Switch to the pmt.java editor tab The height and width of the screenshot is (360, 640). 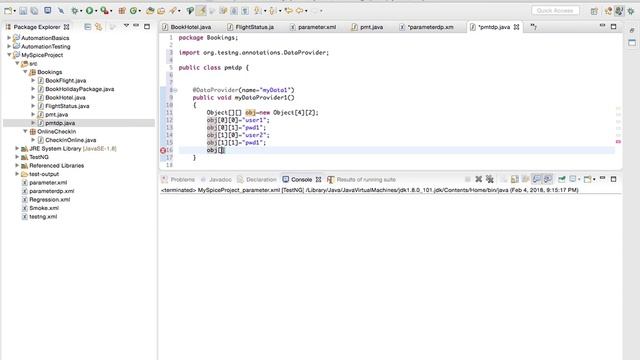[367, 27]
